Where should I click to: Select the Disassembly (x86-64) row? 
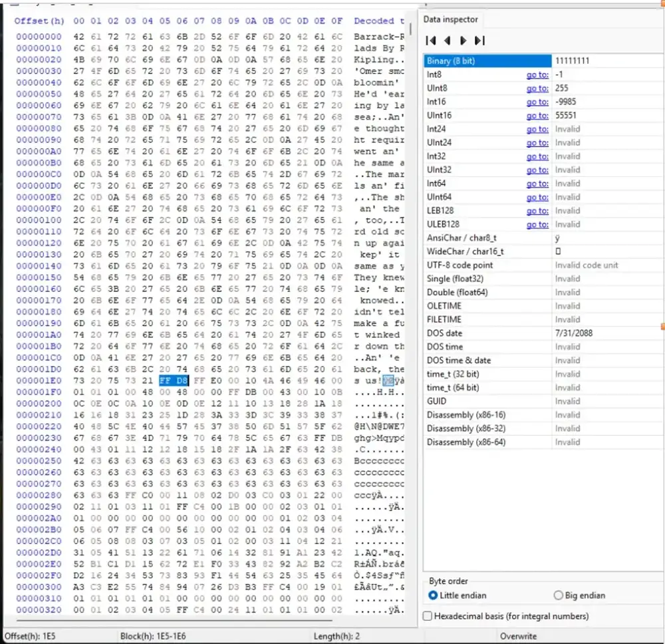click(x=543, y=442)
